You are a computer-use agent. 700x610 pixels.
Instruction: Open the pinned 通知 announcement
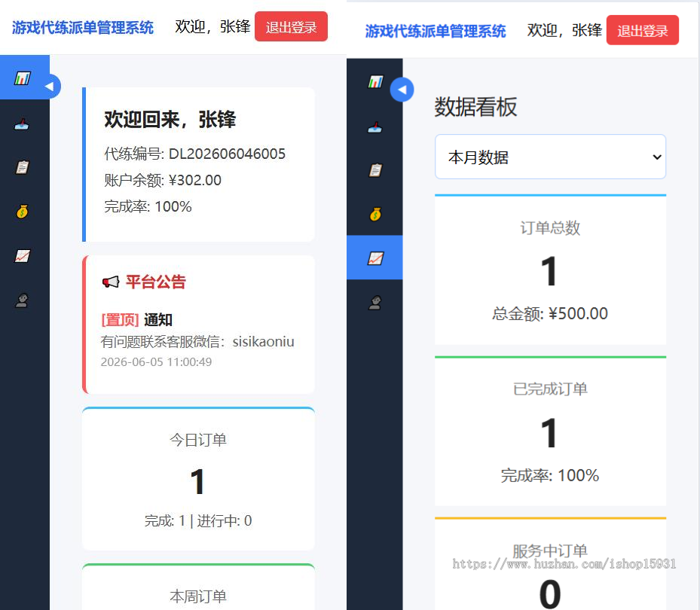[x=158, y=319]
